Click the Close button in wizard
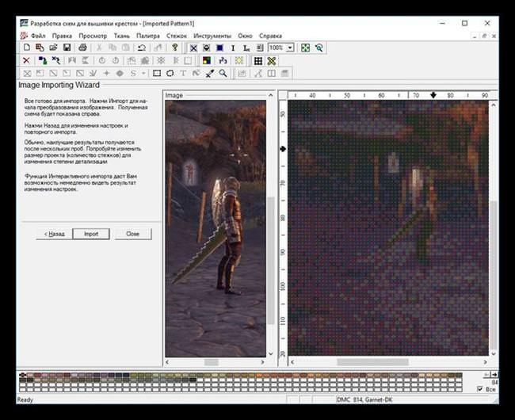The width and height of the screenshot is (515, 420). click(x=132, y=234)
